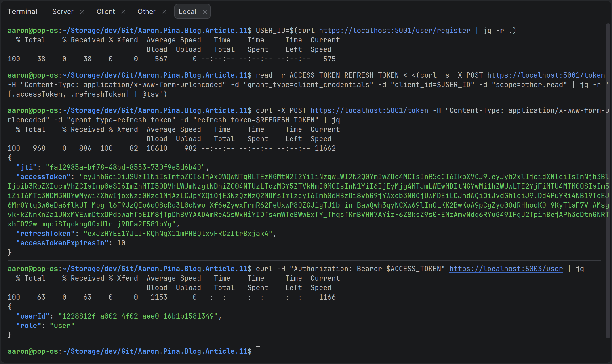This screenshot has width=612, height=364.
Task: Close the Local terminal tab
Action: 205,12
